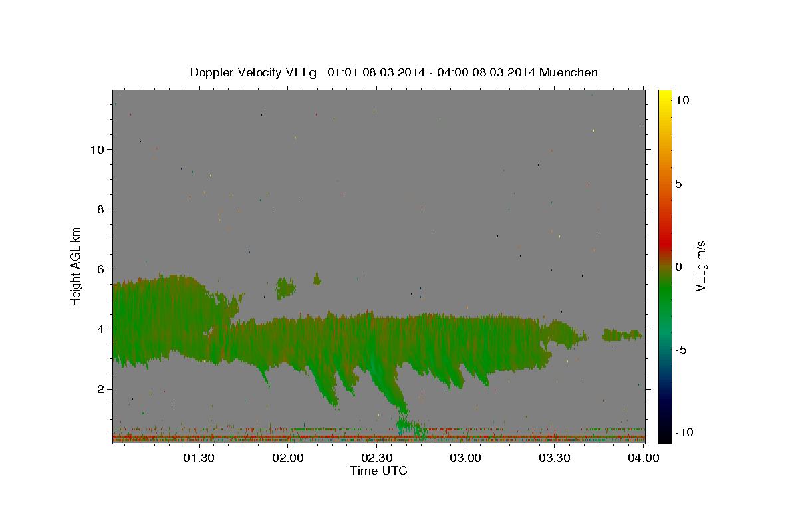Click the height axis label 4
Viewport: 798px width, 532px height.
click(100, 329)
